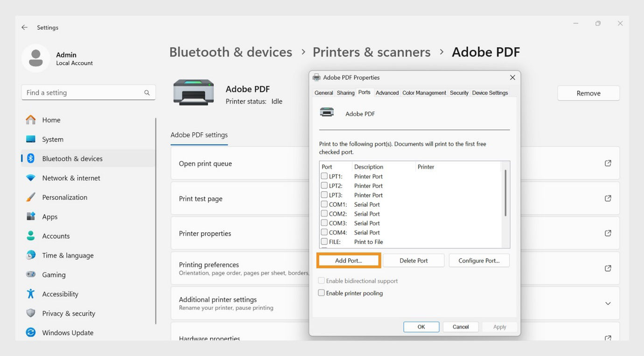Open the Color Management tab
The width and height of the screenshot is (644, 356).
click(x=424, y=93)
